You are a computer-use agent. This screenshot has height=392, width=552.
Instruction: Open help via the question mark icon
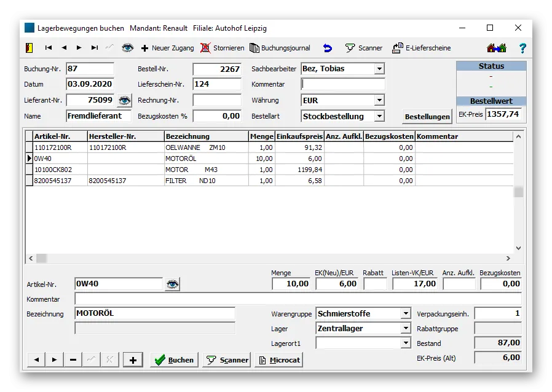point(522,48)
